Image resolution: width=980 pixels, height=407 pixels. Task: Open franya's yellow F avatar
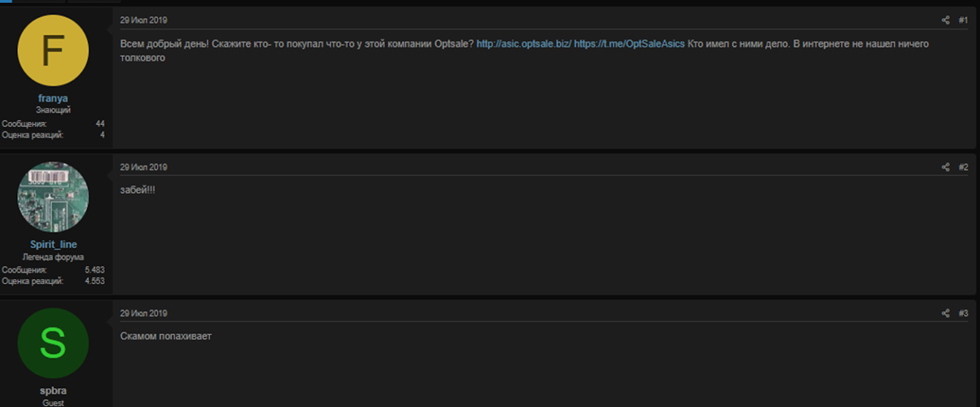pyautogui.click(x=53, y=51)
